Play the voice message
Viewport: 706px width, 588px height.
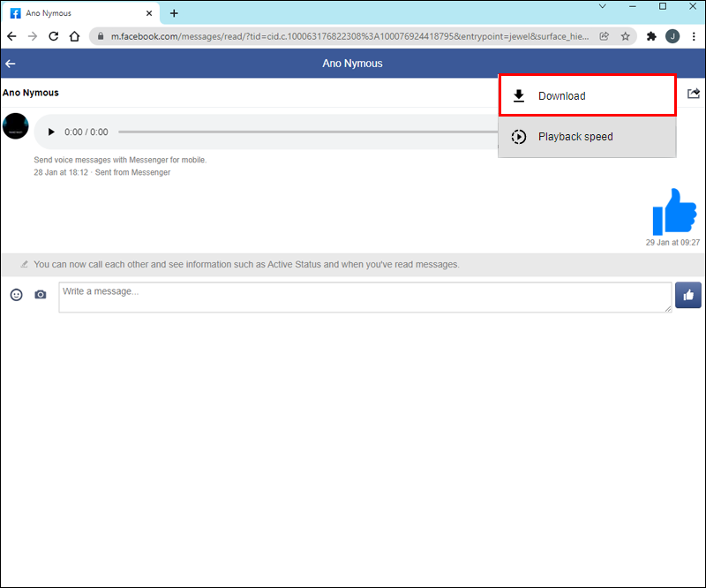51,132
